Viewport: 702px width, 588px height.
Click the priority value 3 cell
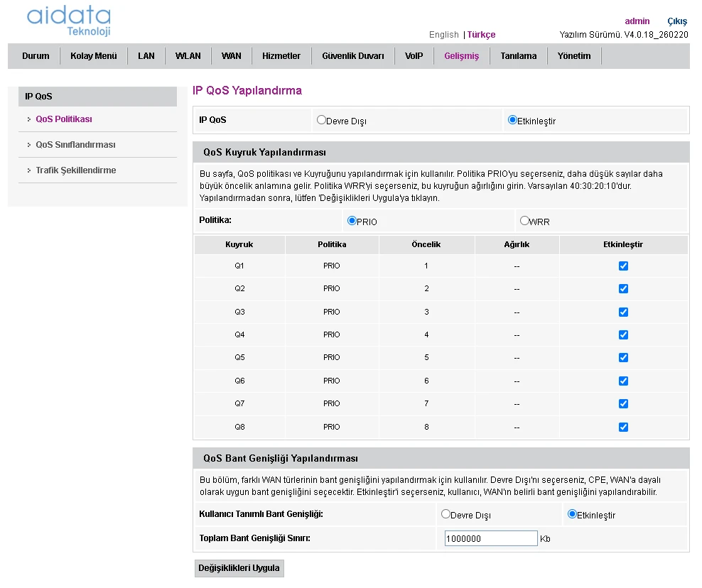coord(426,312)
